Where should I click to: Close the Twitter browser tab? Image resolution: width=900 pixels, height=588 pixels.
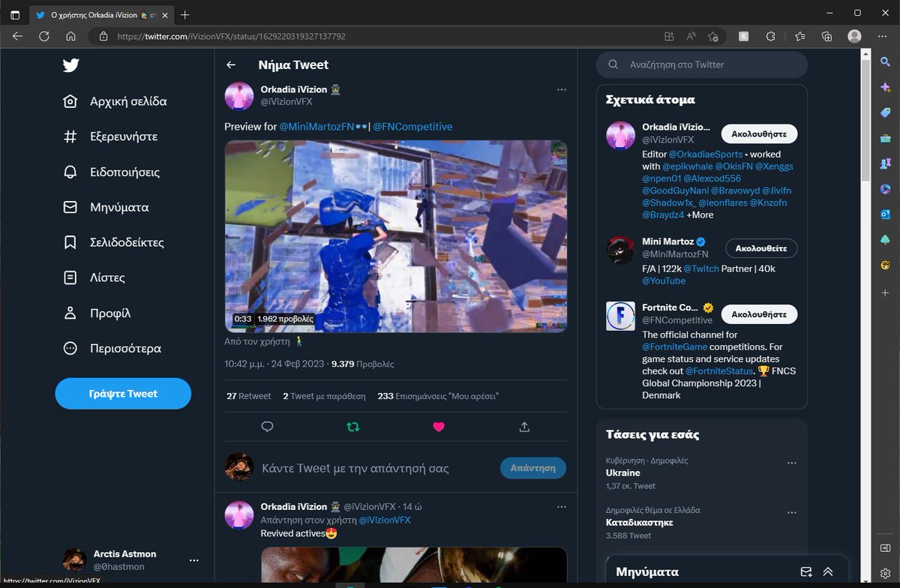(165, 14)
